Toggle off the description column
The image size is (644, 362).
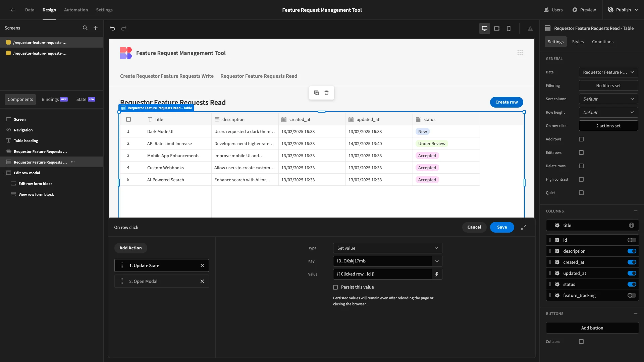click(632, 251)
